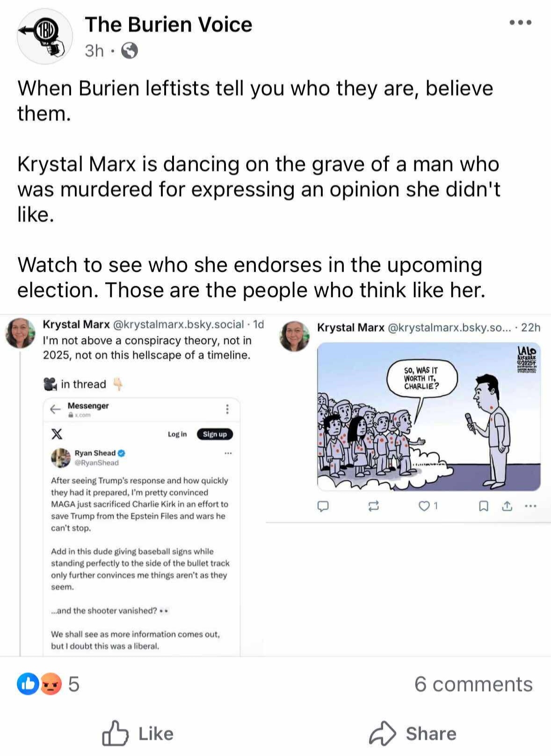Screen dimensions: 551x756
Task: Toggle Like on the Facebook post
Action: pyautogui.click(x=138, y=733)
